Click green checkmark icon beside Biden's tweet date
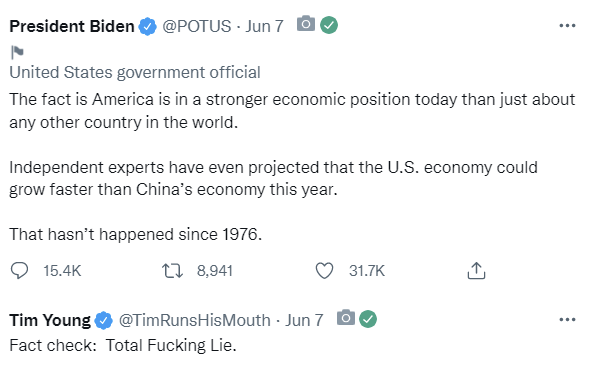The height and width of the screenshot is (371, 593). tap(329, 25)
